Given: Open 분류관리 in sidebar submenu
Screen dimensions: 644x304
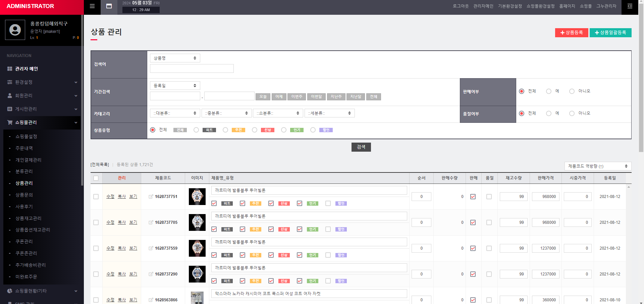Looking at the screenshot, I should pos(24,171).
